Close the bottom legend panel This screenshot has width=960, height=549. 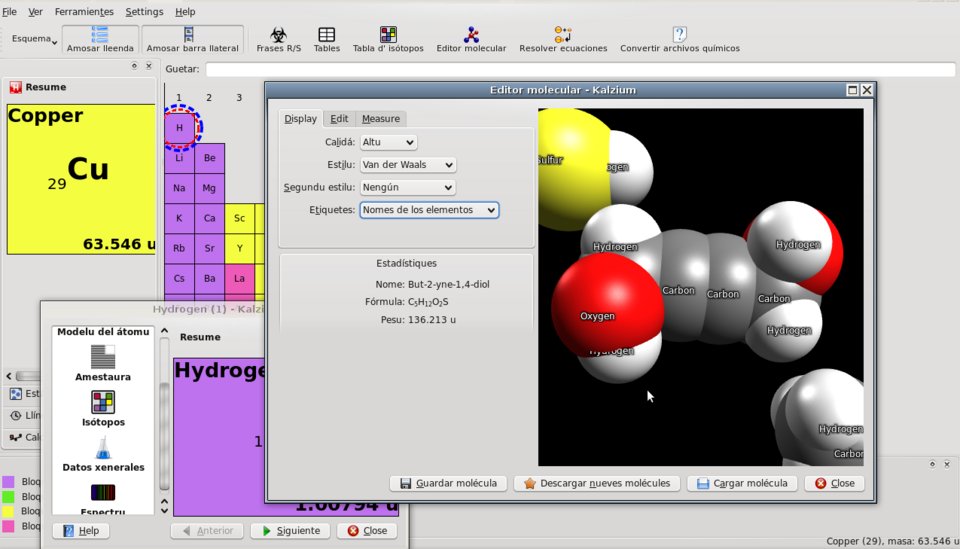[947, 465]
